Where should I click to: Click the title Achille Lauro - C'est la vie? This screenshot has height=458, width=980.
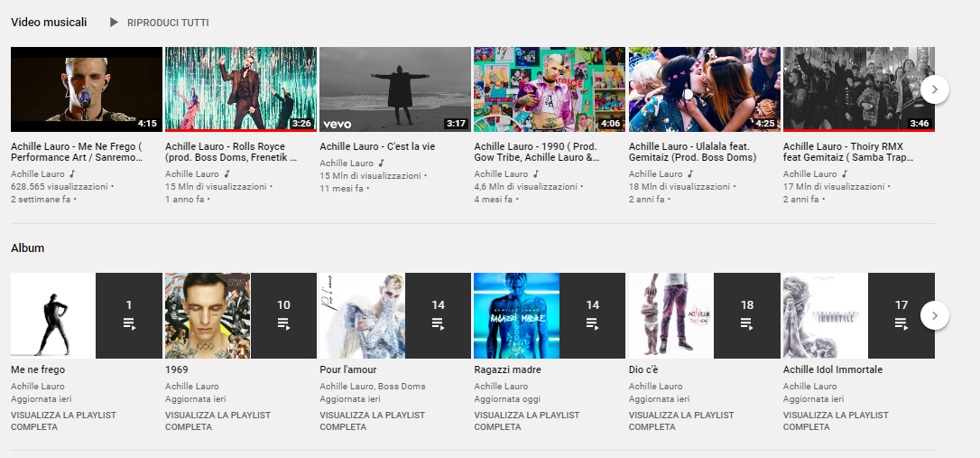point(377,146)
